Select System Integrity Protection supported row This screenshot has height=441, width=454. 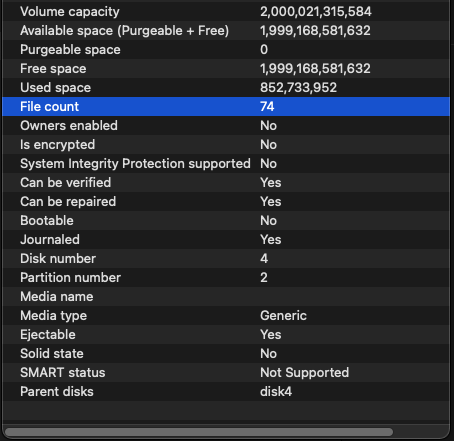click(x=226, y=164)
